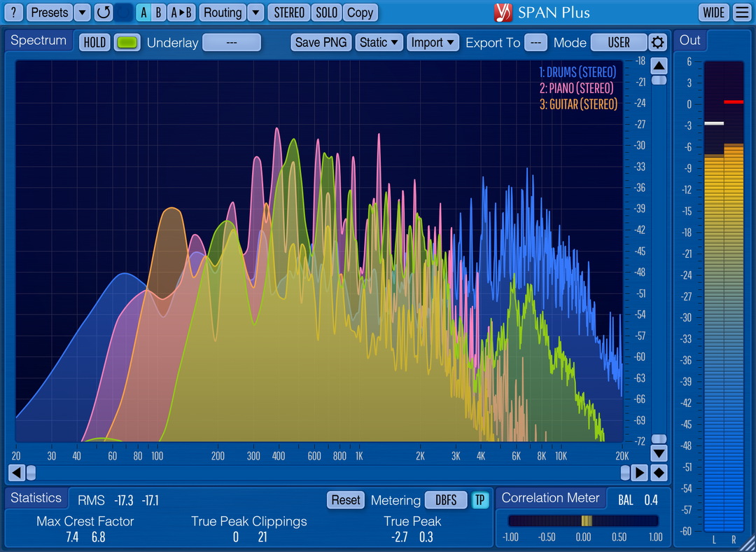
Task: Select the Spectrum tab
Action: coord(38,40)
